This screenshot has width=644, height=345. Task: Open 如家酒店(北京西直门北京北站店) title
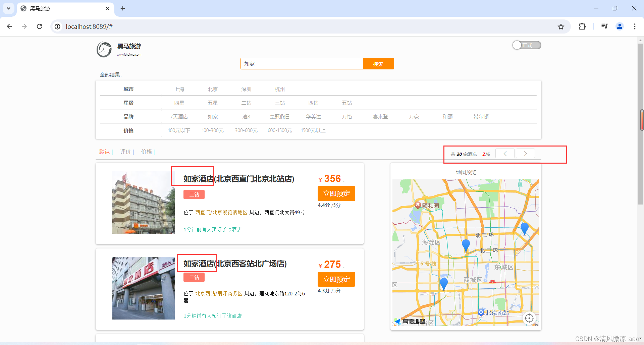pos(239,179)
